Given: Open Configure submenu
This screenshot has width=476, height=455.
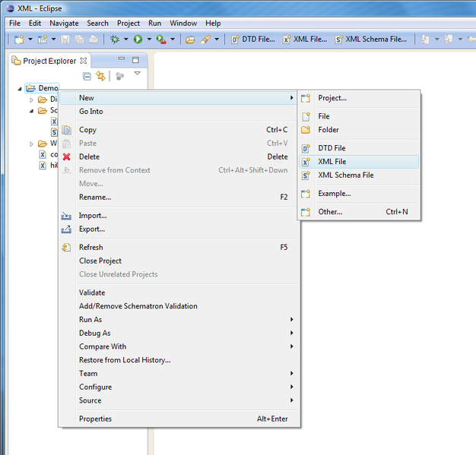Looking at the screenshot, I should tap(178, 387).
